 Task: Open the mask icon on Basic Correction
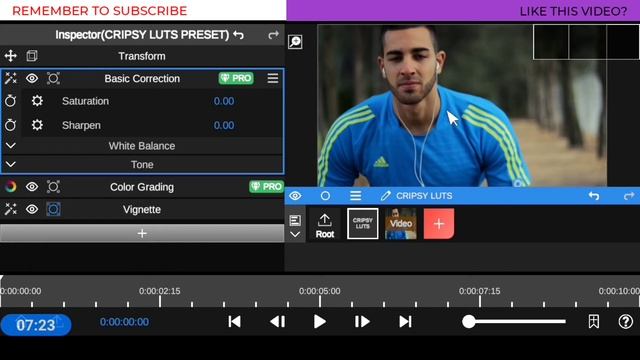coord(53,78)
